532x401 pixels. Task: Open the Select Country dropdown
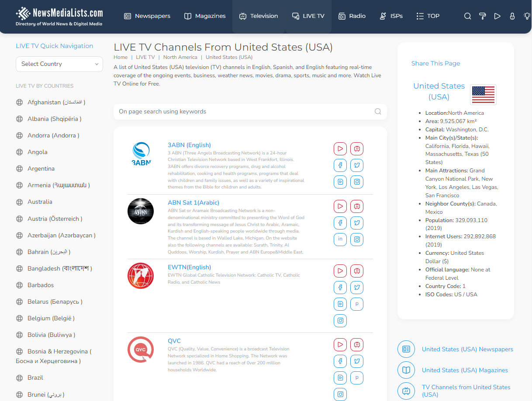(x=59, y=64)
